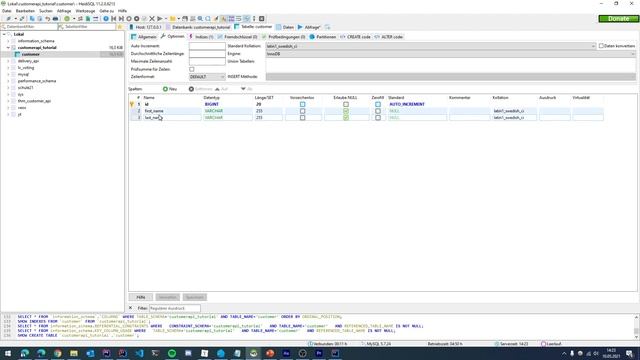Select the customer table in tree
640x360 pixels.
point(31,54)
